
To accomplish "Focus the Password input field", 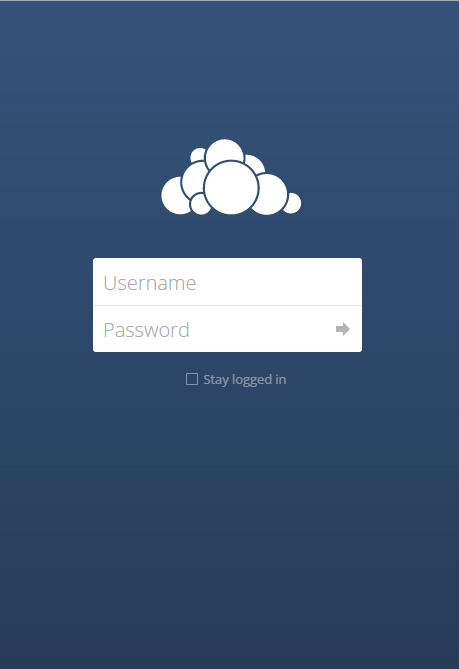I will coord(227,329).
